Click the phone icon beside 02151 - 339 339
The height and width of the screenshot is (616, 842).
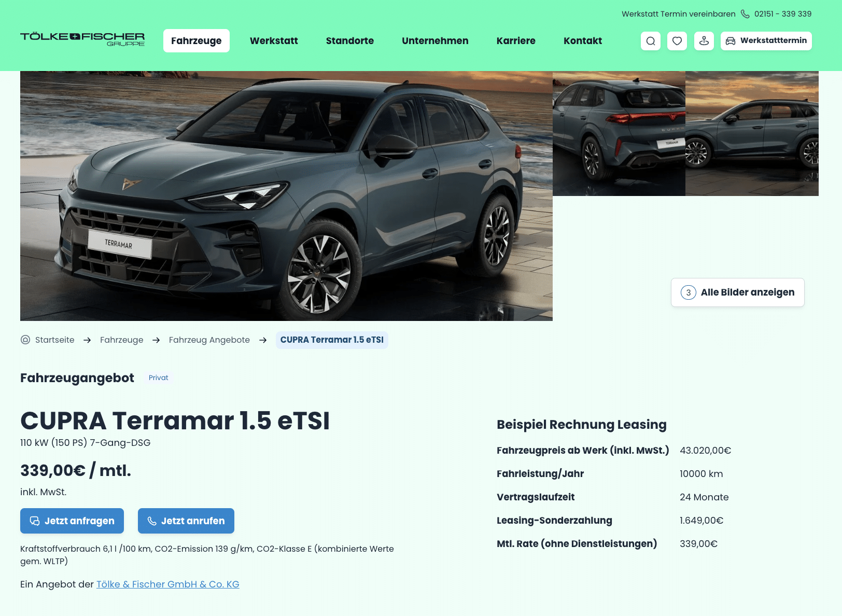745,14
